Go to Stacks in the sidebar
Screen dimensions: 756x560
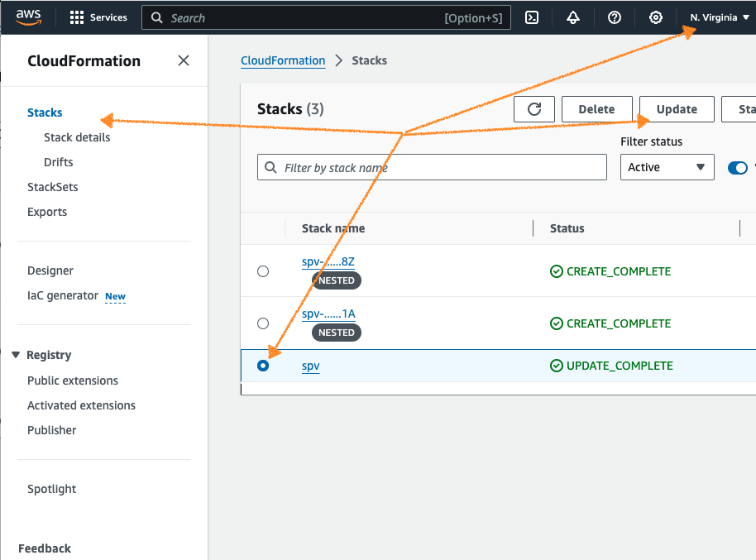[45, 112]
